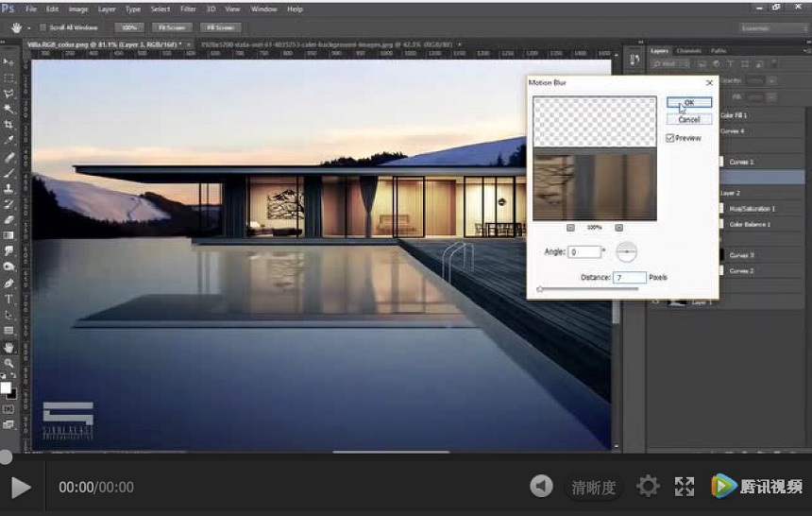Open the layer filter kind dropdown
812x516 pixels.
tap(667, 64)
